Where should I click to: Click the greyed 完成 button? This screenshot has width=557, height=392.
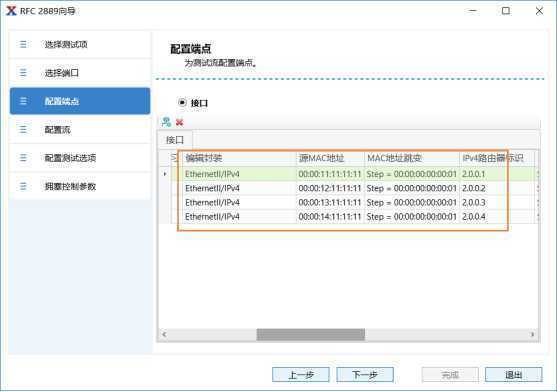(450, 375)
